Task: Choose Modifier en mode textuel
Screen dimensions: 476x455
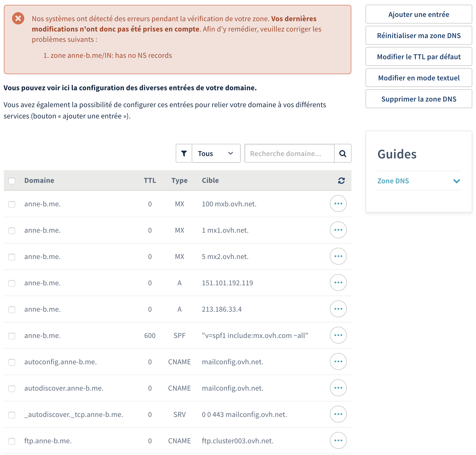Action: pyautogui.click(x=418, y=78)
